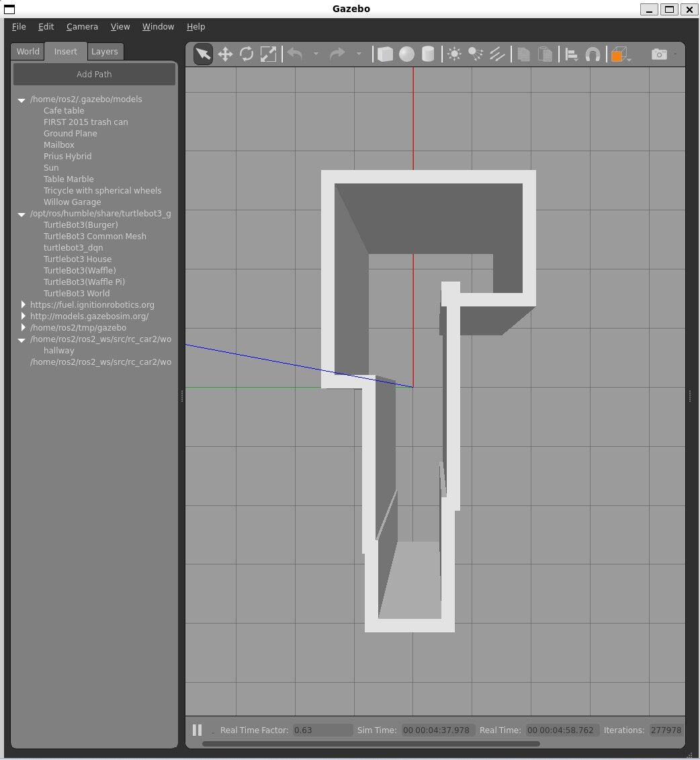Expand the fuel.ignitionrobotics.org entry
The image size is (700, 760).
pyautogui.click(x=23, y=304)
